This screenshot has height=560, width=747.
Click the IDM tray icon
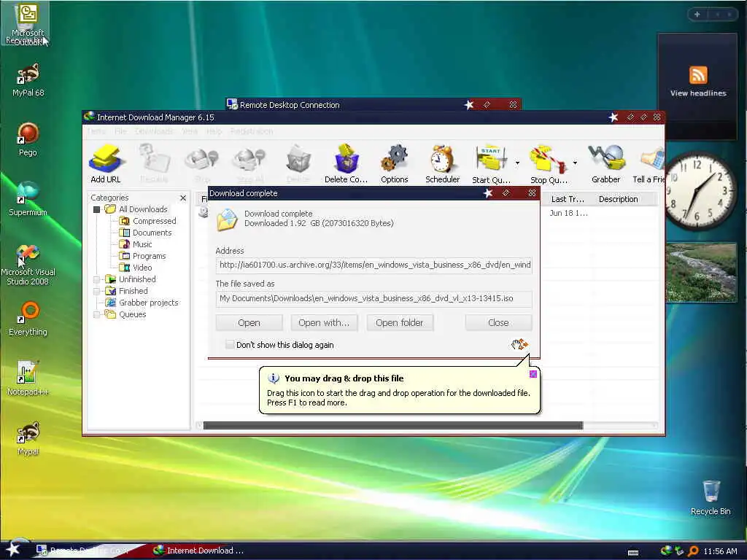click(x=666, y=551)
